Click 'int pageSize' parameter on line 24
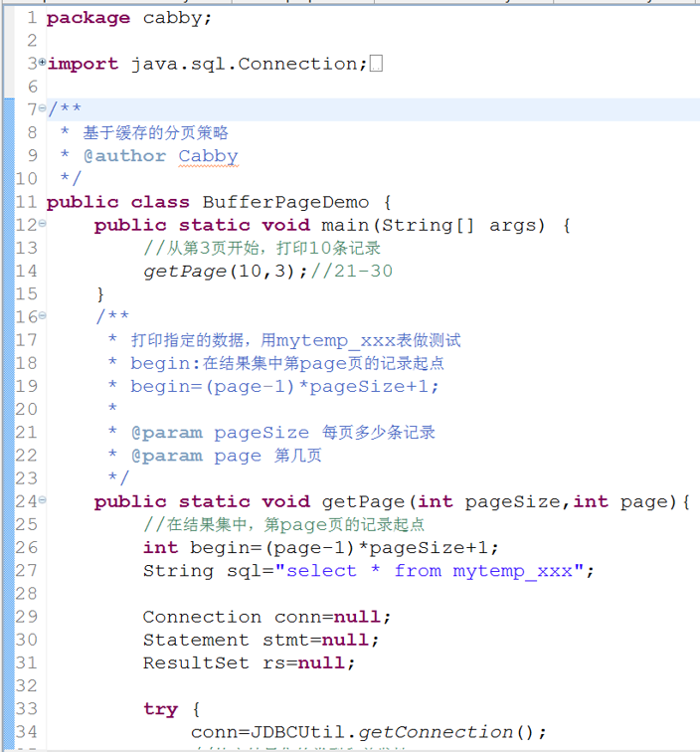The width and height of the screenshot is (700, 752). 489,501
